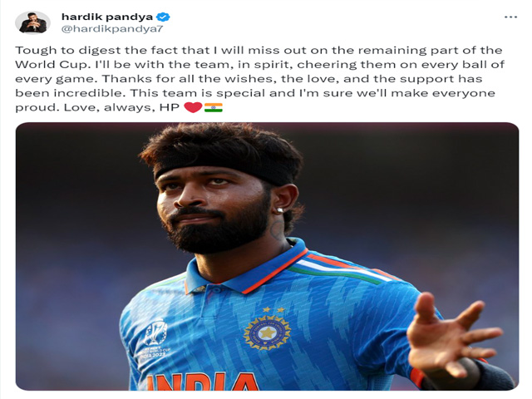Click the blue verified badge
This screenshot has height=399, width=532.
(163, 17)
